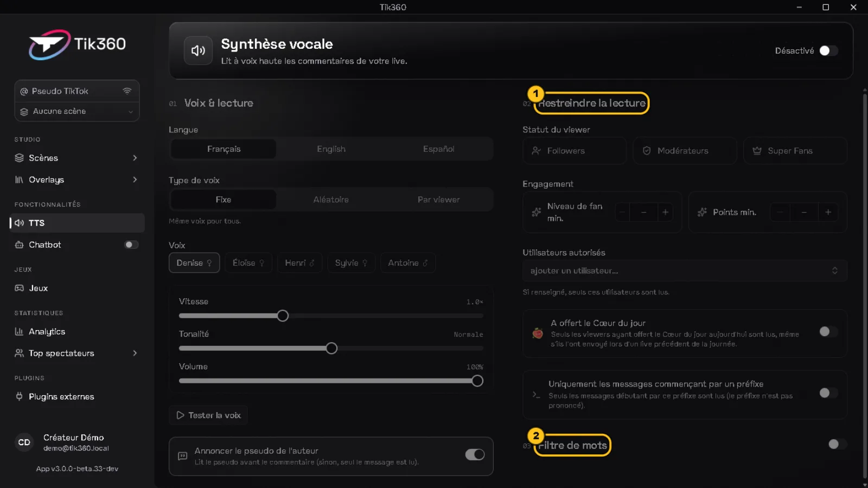
Task: Expand the Scènes submenu chevron
Action: coord(135,158)
